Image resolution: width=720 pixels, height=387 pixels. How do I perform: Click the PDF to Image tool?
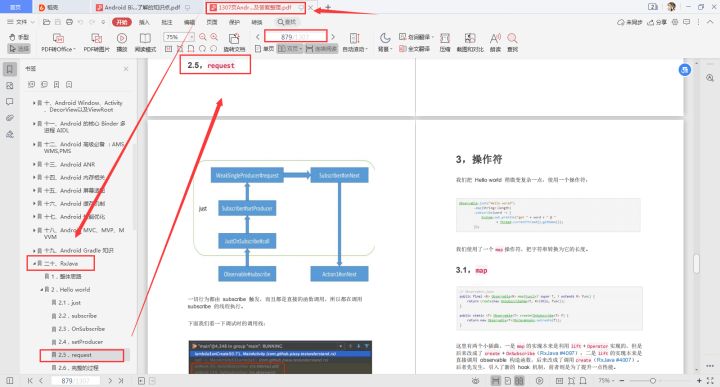point(96,42)
